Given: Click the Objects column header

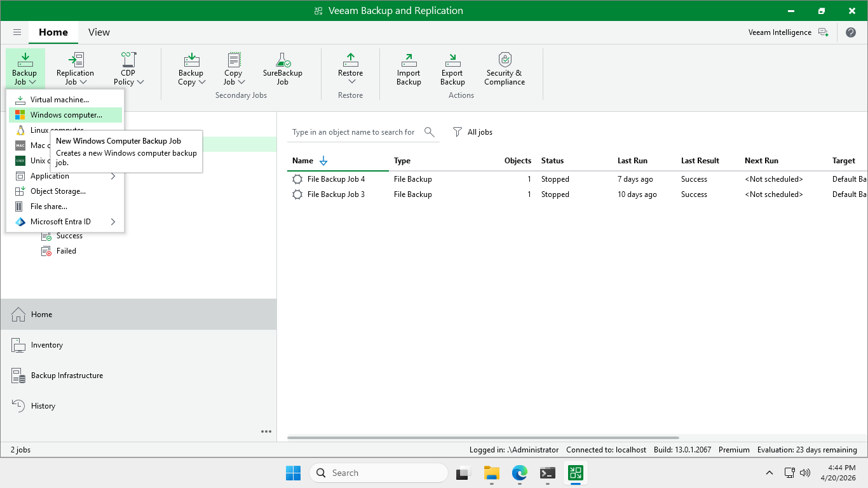Looking at the screenshot, I should click(x=518, y=161).
